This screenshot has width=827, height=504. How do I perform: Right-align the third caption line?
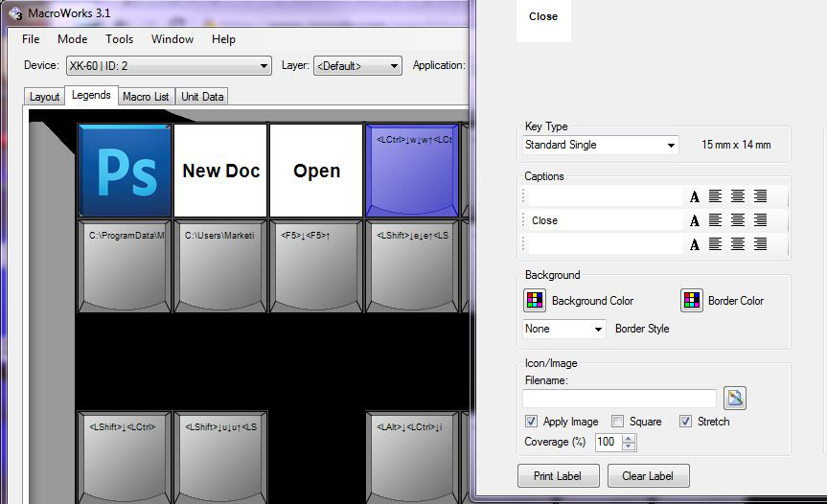tap(760, 244)
